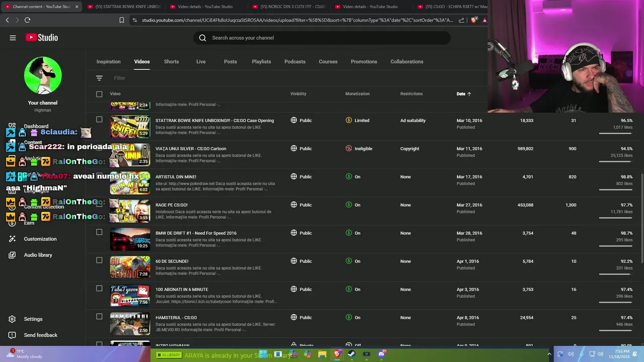Open the Promotions tab
644x362 pixels.
[x=364, y=61]
